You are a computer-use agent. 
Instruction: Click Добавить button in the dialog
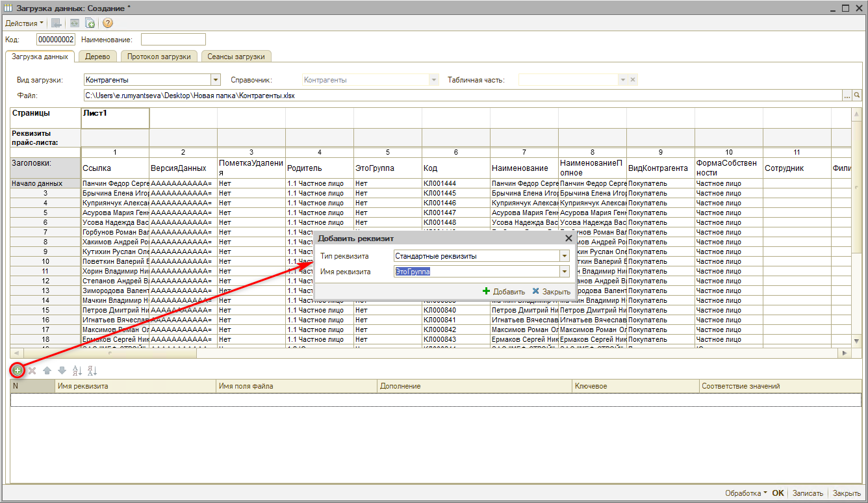pos(504,292)
